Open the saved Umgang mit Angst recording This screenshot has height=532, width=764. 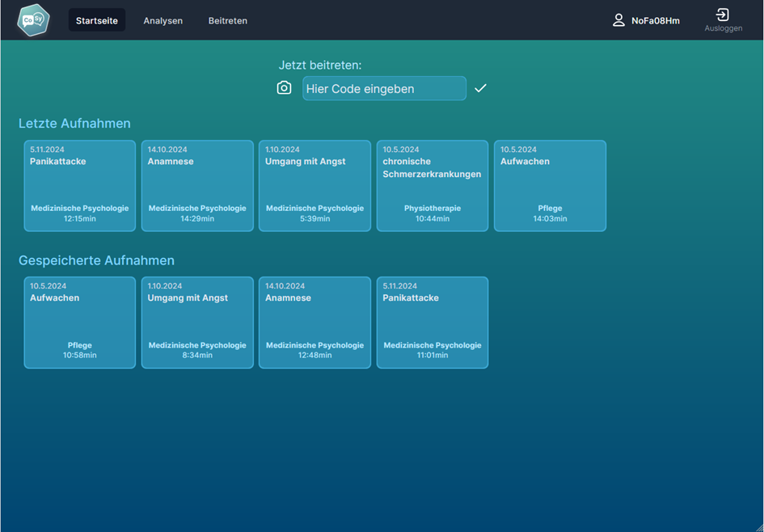pos(196,322)
